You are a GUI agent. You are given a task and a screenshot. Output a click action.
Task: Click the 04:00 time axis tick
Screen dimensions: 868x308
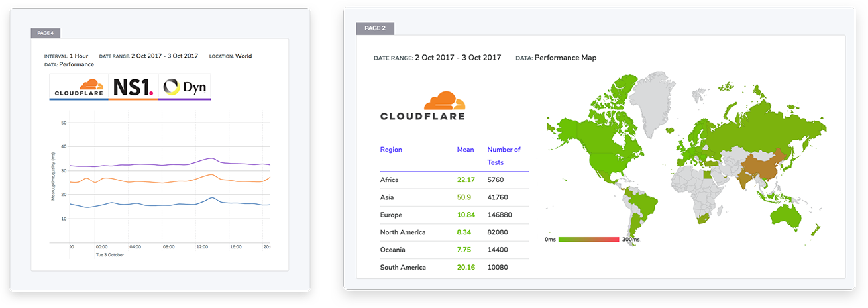pos(135,246)
